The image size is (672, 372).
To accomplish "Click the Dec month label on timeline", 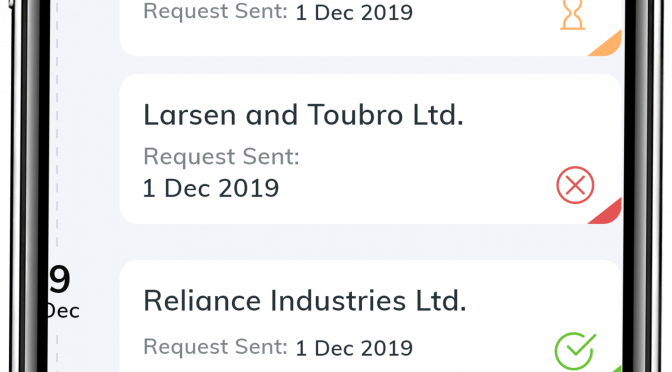I will (63, 312).
